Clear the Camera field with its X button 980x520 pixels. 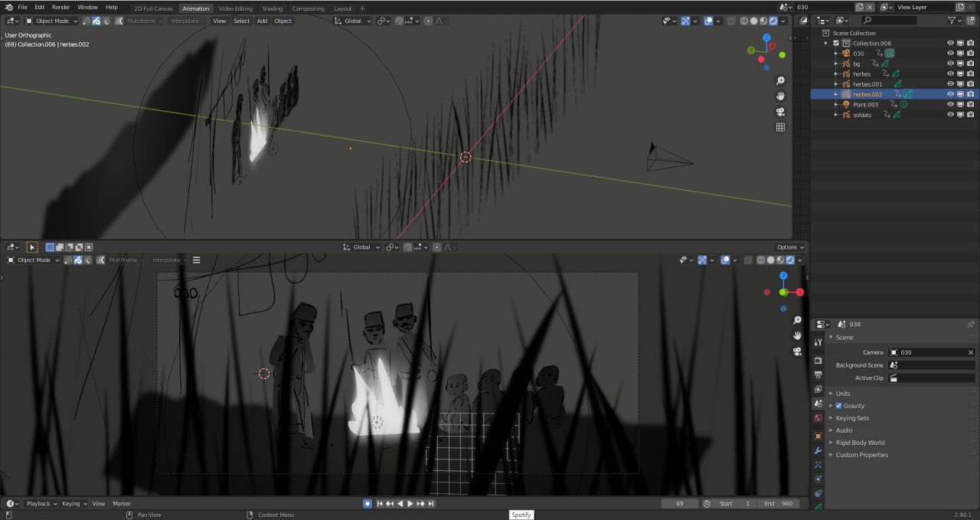(970, 352)
